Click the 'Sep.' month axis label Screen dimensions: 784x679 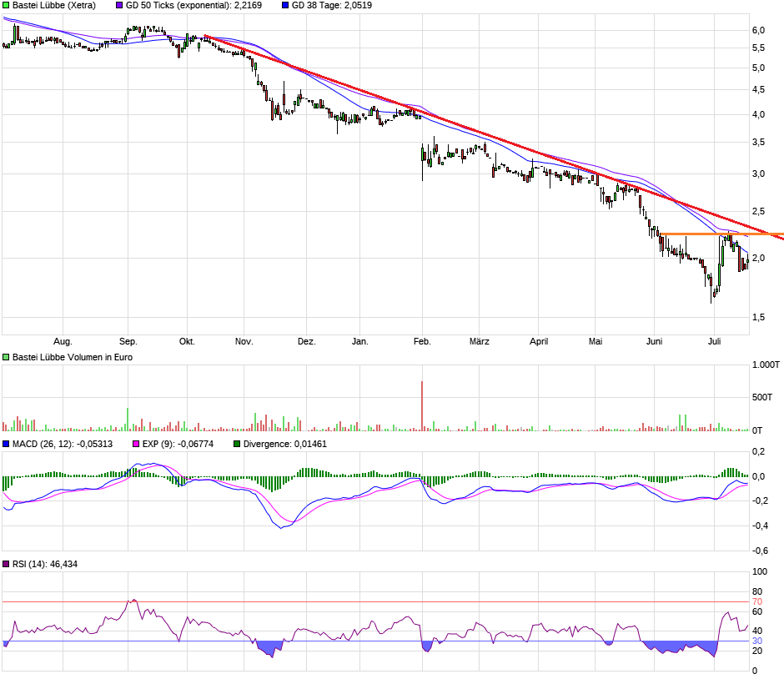pyautogui.click(x=128, y=341)
